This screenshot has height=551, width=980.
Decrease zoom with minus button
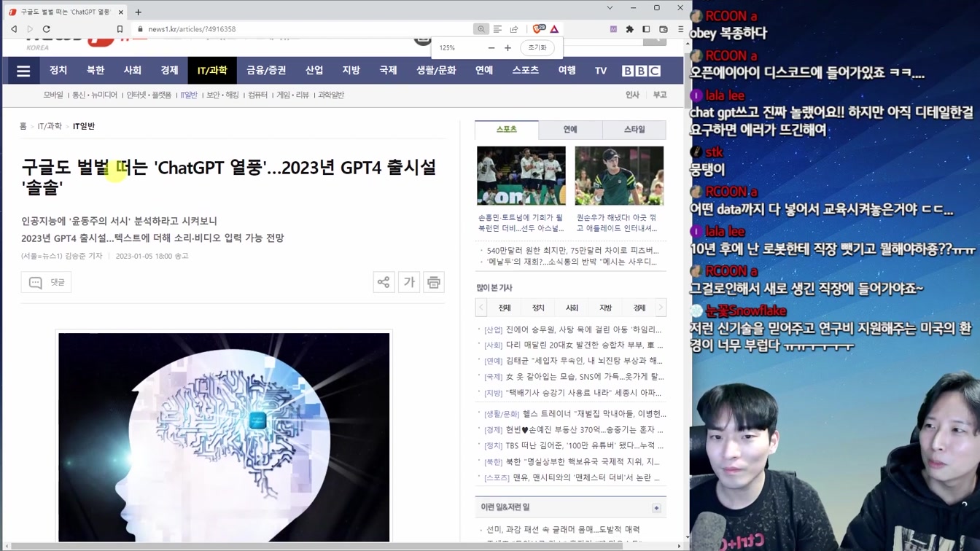click(x=491, y=48)
